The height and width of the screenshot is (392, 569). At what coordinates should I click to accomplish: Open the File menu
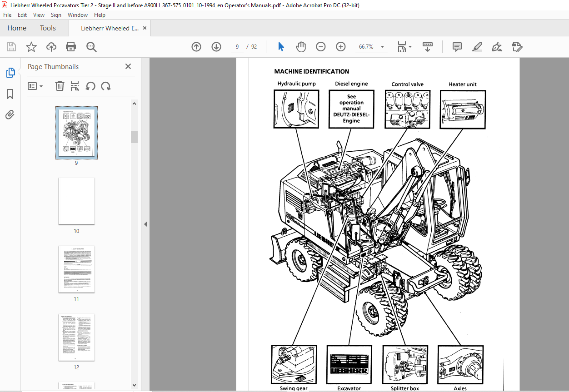point(7,15)
